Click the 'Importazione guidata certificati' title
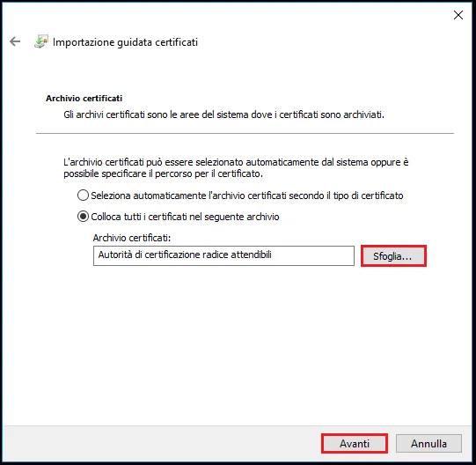This screenshot has height=465, width=476. click(125, 42)
